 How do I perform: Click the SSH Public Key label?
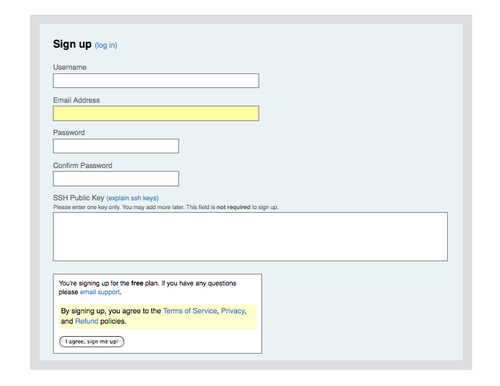point(79,198)
